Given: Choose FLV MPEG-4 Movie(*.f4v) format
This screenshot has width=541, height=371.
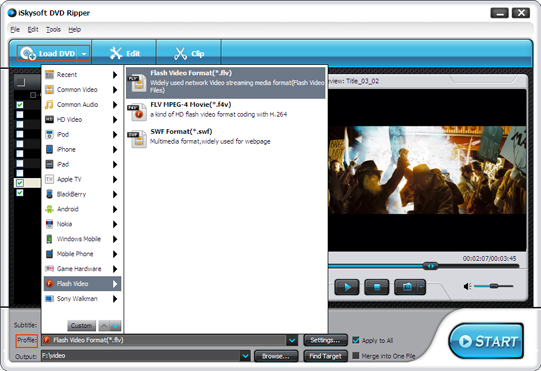Looking at the screenshot, I should point(226,110).
